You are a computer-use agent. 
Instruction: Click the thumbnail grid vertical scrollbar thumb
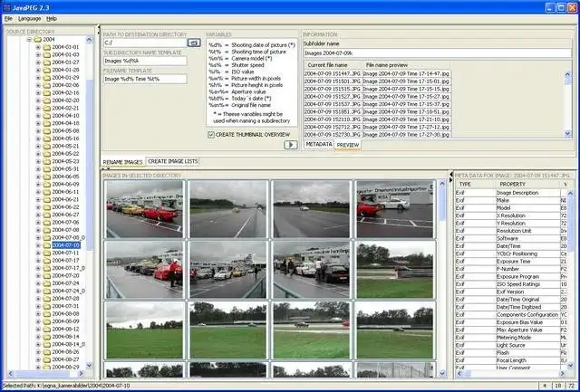[x=442, y=205]
